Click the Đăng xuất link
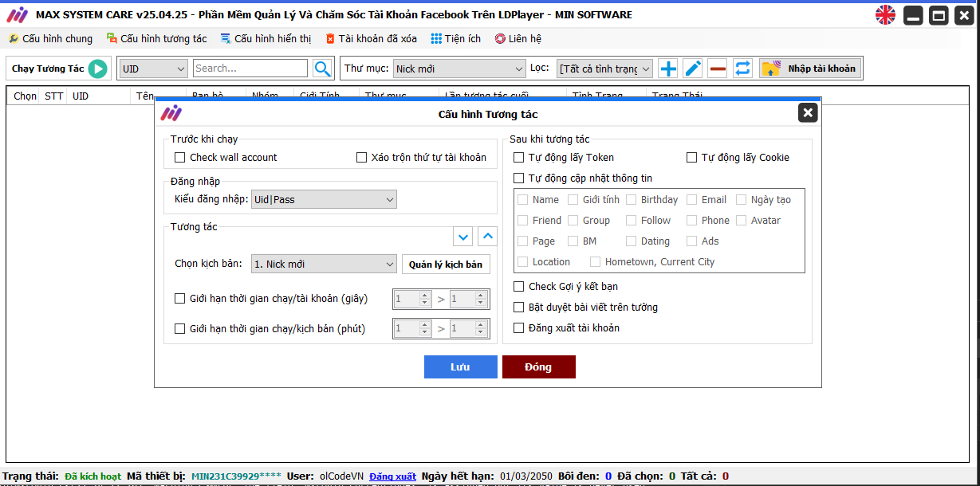This screenshot has width=980, height=486. point(392,476)
